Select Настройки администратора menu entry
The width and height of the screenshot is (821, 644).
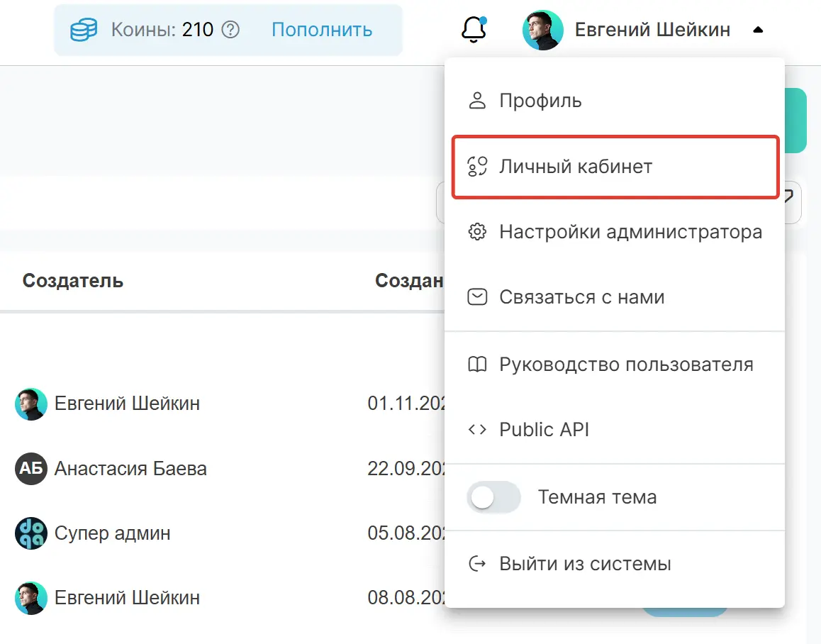pyautogui.click(x=631, y=231)
